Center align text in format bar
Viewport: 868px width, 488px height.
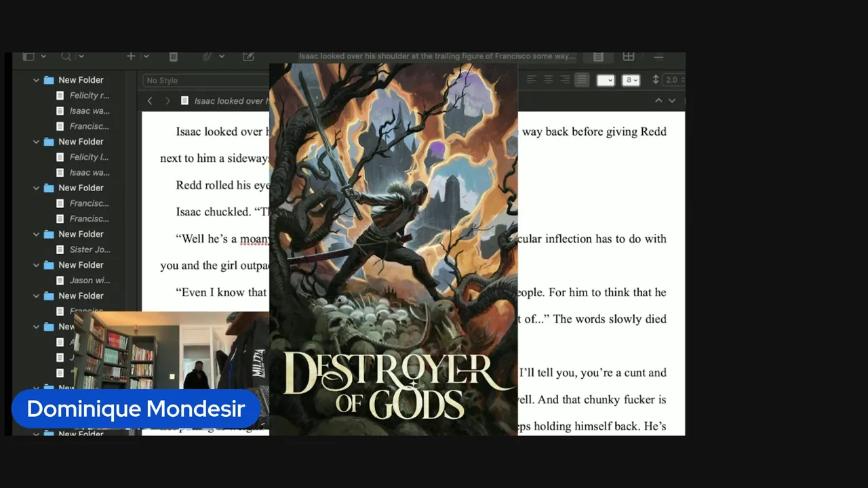point(548,80)
